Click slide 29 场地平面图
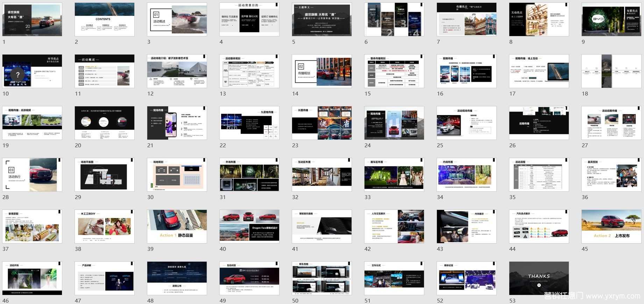 point(105,175)
